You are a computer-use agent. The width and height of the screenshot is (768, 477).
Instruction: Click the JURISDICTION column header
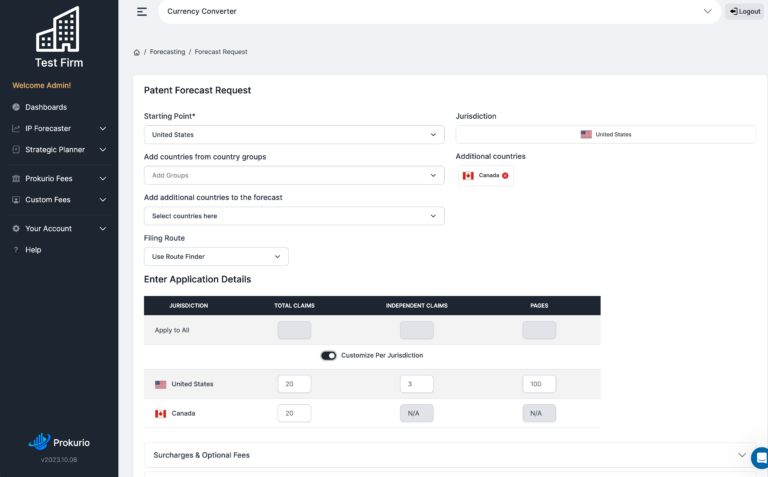pos(189,306)
